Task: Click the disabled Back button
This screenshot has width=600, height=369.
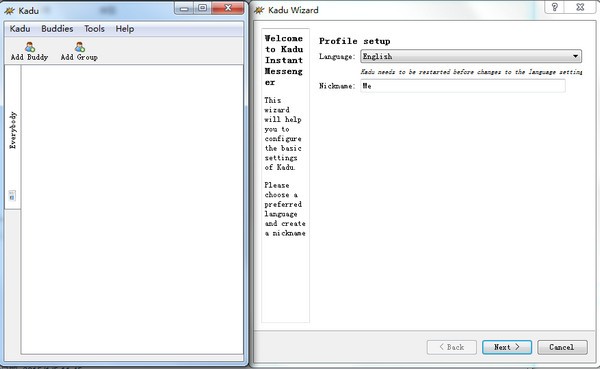Action: [x=452, y=347]
